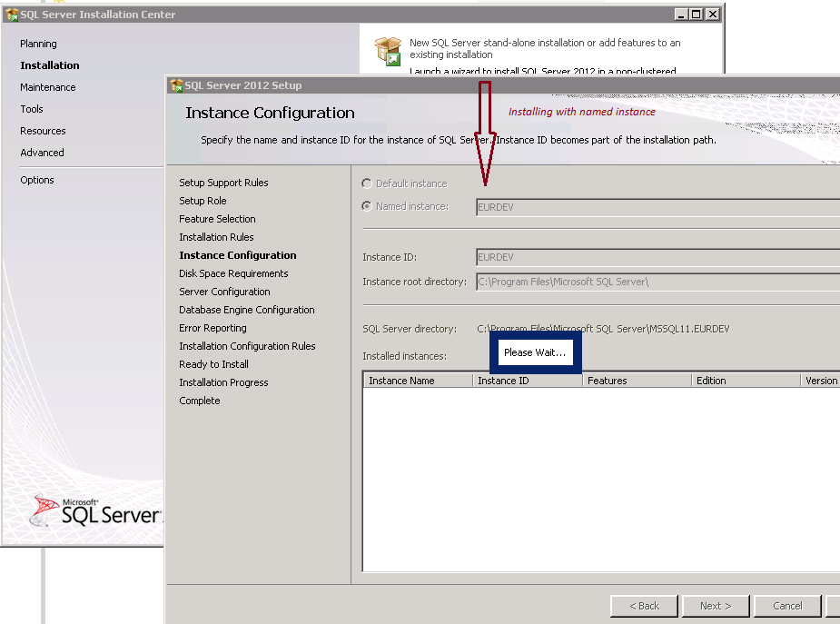Click the Please Wait message box
This screenshot has height=624, width=840.
535,352
